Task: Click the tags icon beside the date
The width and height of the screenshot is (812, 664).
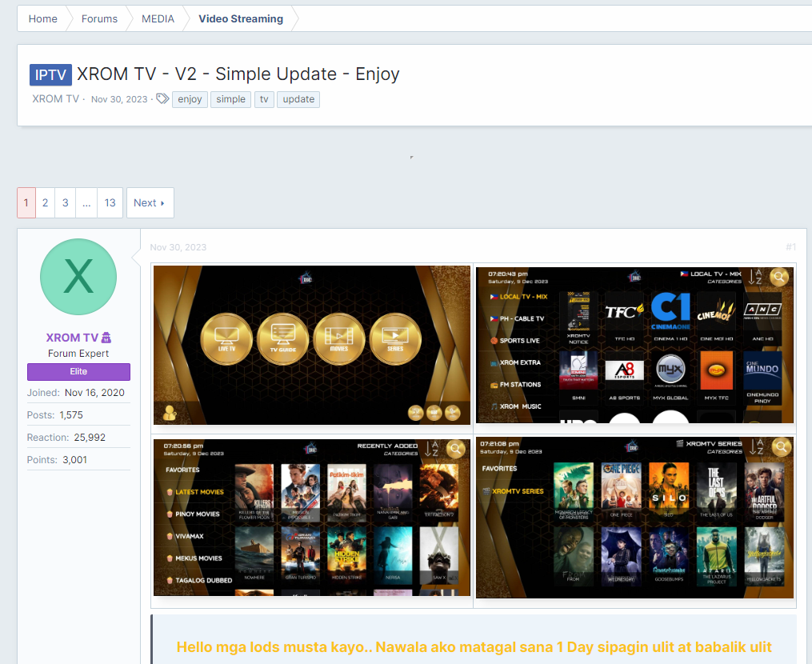Action: pos(162,98)
